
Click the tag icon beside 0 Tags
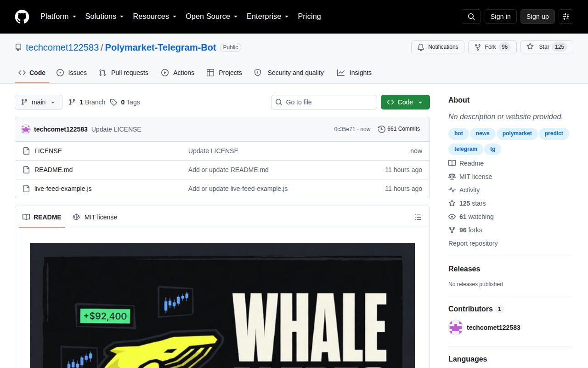pyautogui.click(x=113, y=102)
